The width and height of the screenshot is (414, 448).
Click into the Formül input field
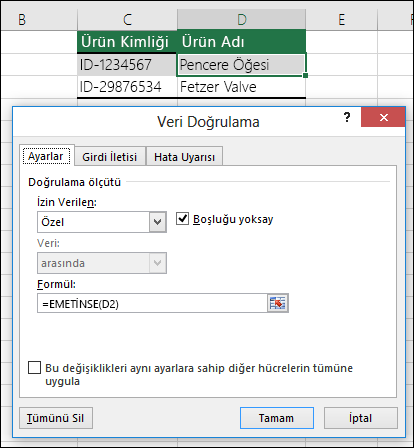coord(152,303)
